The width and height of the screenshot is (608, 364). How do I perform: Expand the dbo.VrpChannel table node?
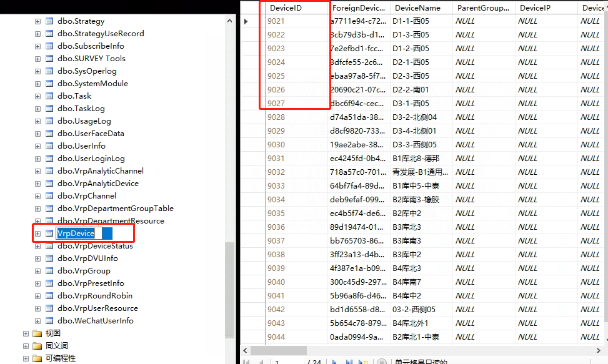[37, 196]
